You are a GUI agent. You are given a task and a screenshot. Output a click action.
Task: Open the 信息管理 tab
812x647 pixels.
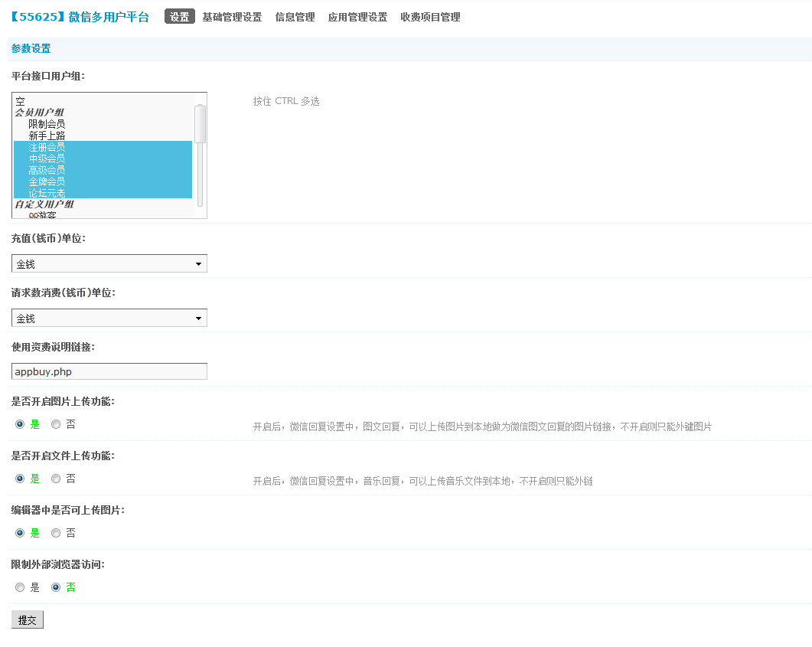click(x=295, y=17)
